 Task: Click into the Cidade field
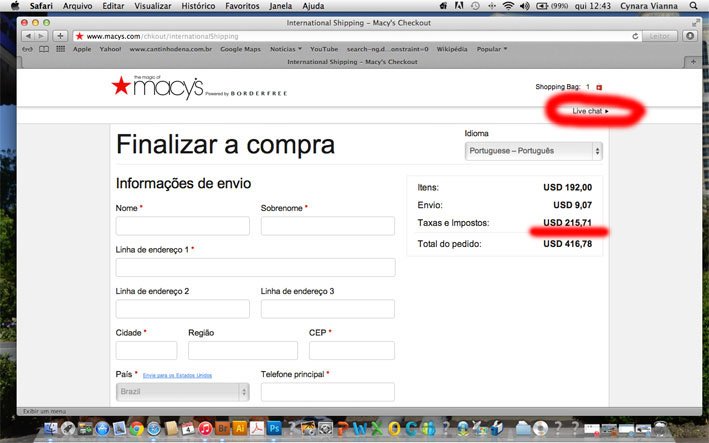[x=147, y=350]
